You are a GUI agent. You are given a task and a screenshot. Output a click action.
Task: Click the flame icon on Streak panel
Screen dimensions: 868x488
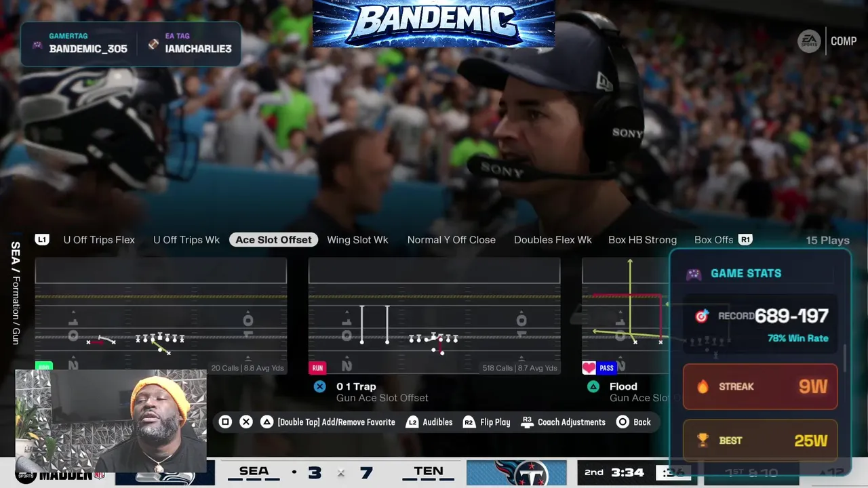coord(703,386)
